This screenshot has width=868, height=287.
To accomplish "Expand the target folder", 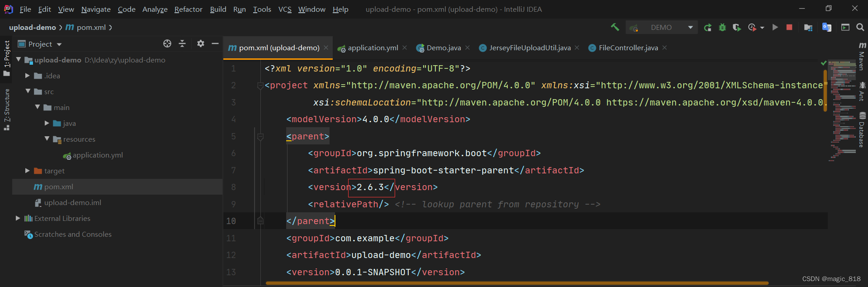I will coord(28,171).
